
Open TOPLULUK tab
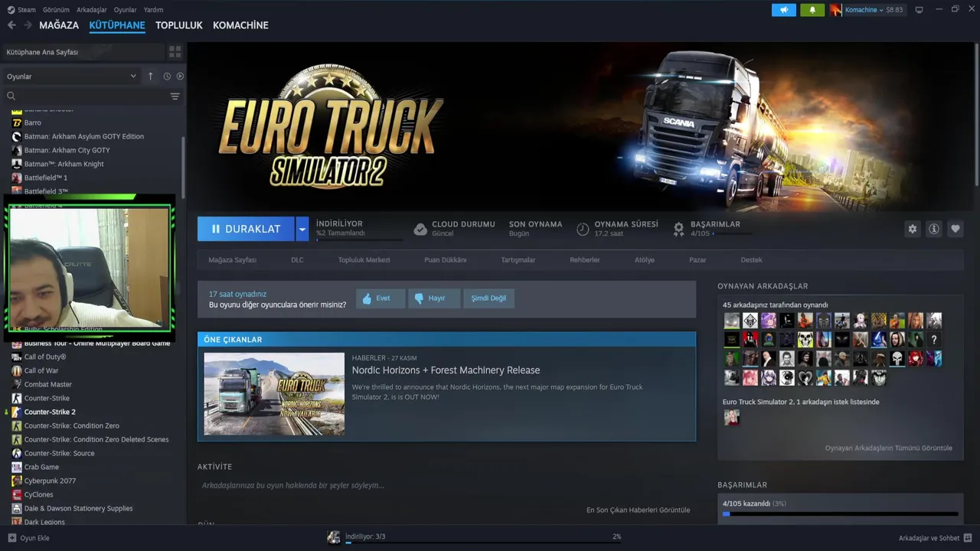click(x=179, y=25)
